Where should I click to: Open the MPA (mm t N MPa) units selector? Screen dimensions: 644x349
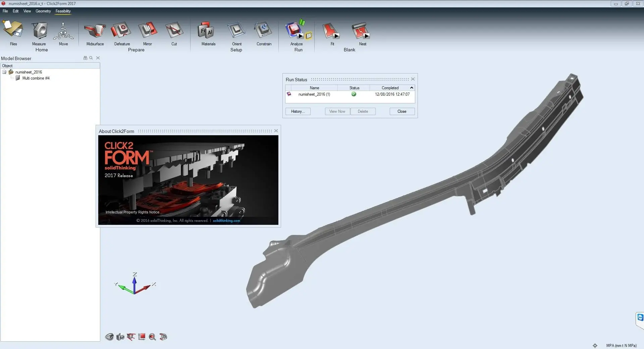621,346
